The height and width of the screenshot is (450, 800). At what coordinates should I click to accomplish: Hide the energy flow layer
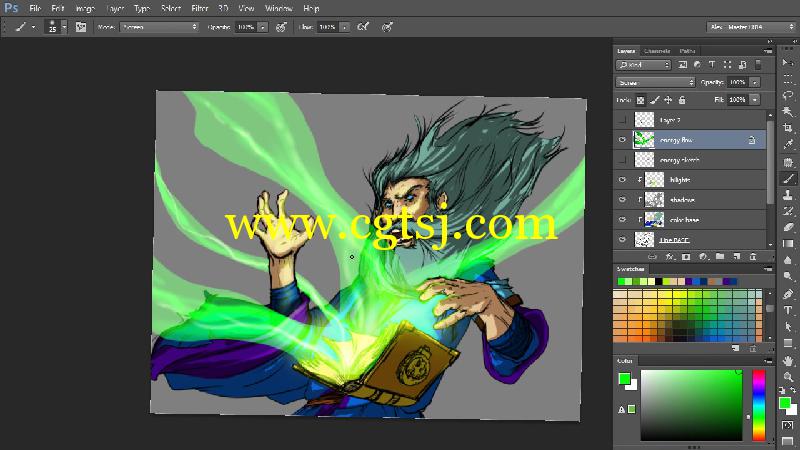click(622, 140)
